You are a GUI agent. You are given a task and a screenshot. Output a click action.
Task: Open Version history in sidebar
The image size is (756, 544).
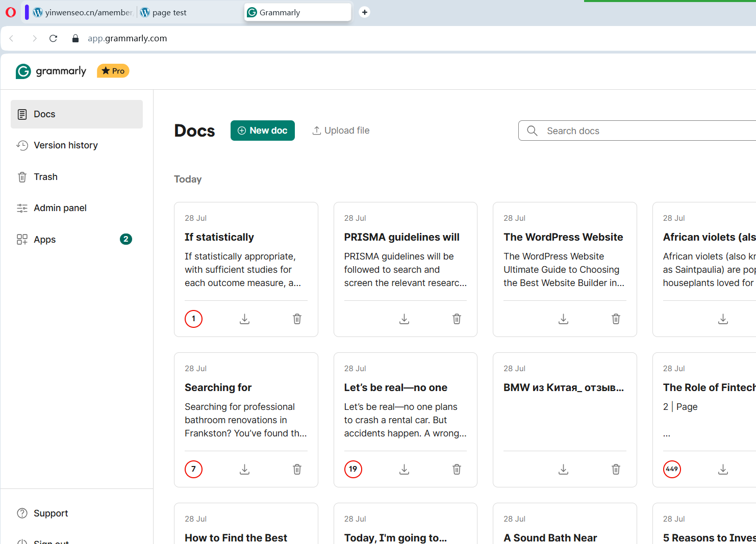(65, 145)
